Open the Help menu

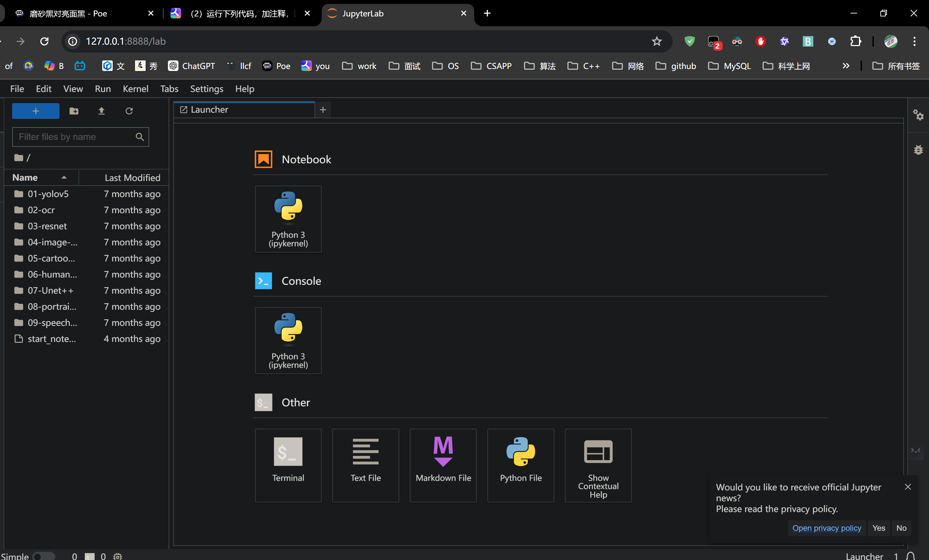(245, 89)
